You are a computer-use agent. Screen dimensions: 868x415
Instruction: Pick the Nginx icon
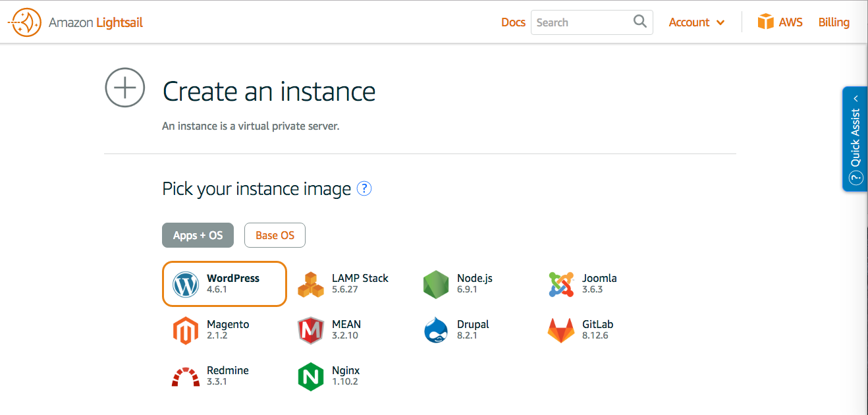coord(311,377)
